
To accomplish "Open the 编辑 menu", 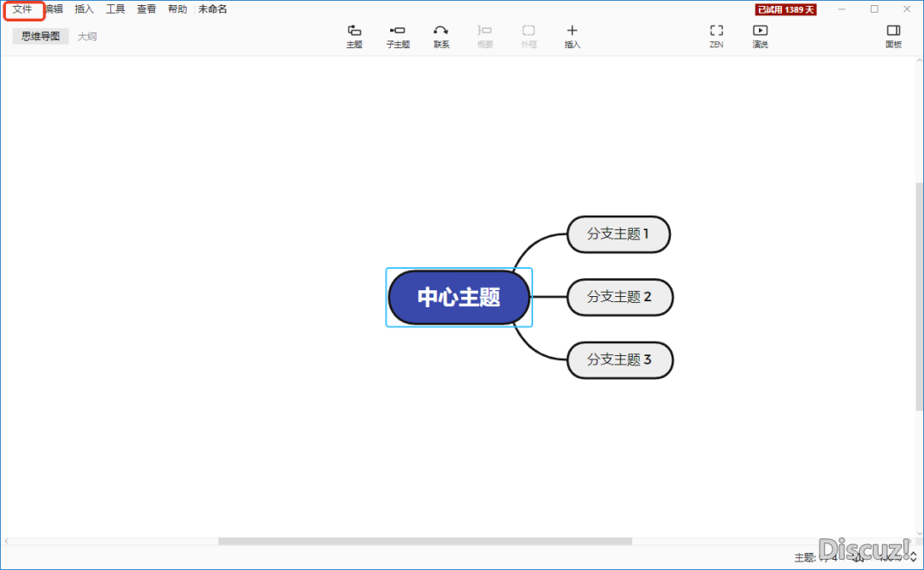I will [54, 9].
